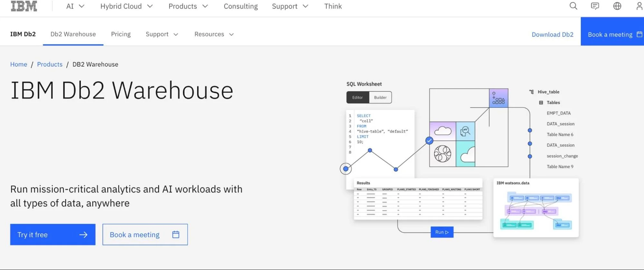
Task: Click the Products breadcrumb link
Action: coord(50,64)
